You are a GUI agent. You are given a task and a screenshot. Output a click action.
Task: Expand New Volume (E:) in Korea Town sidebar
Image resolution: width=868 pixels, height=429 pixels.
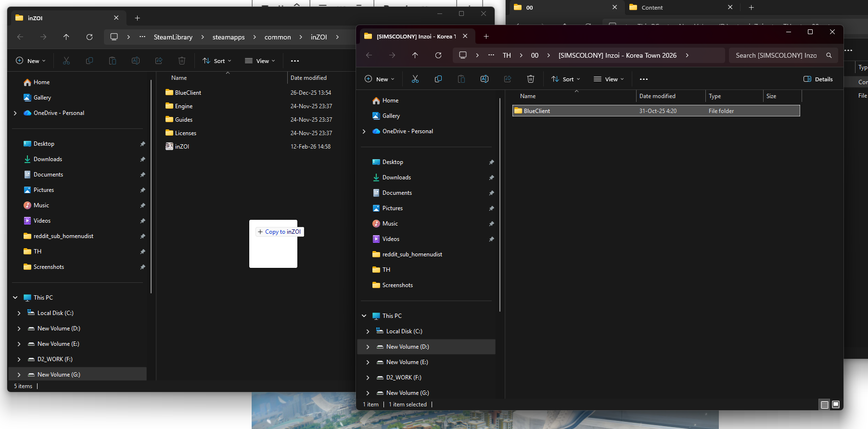[368, 362]
